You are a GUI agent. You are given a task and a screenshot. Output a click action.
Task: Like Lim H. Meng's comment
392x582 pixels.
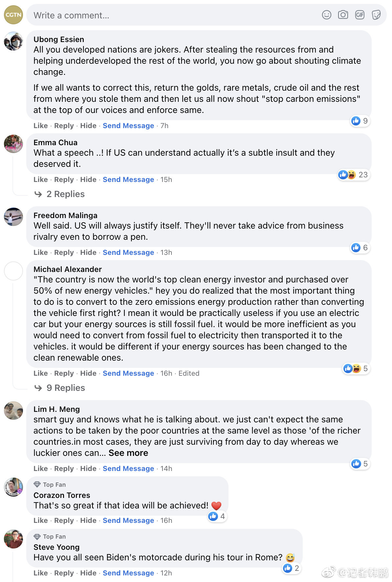40,468
